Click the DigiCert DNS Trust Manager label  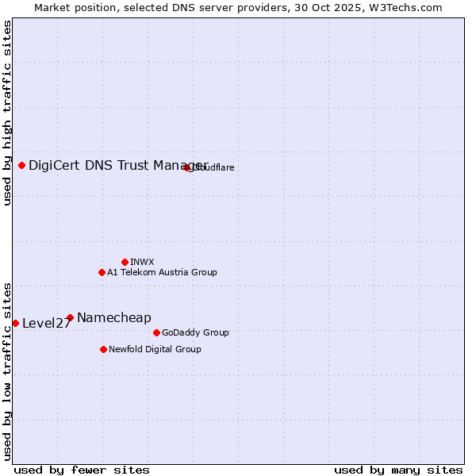[x=111, y=166]
